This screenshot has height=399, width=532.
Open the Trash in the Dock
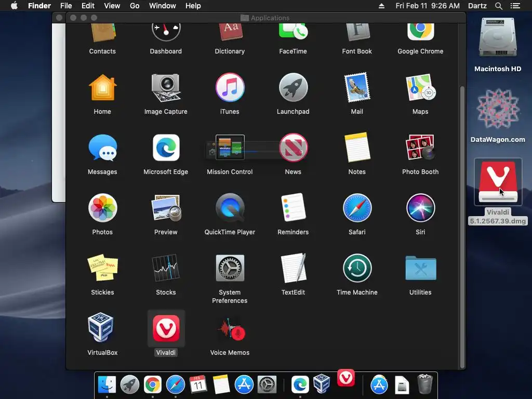(425, 384)
